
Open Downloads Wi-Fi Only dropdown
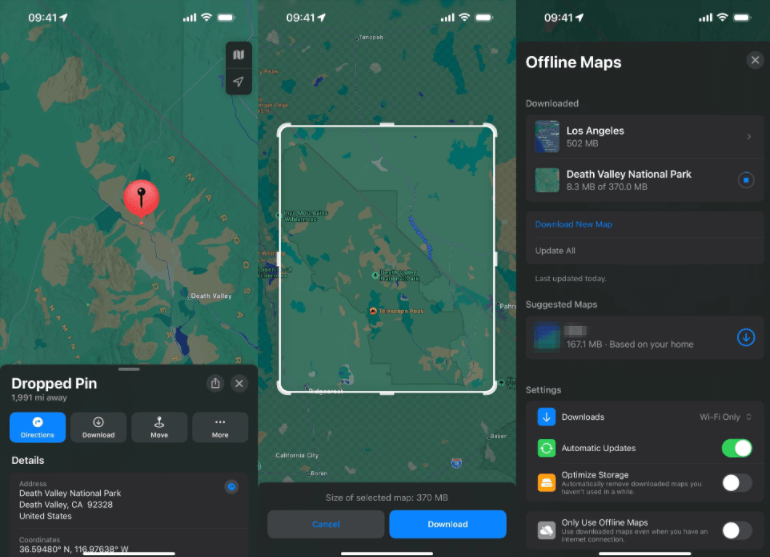click(725, 417)
